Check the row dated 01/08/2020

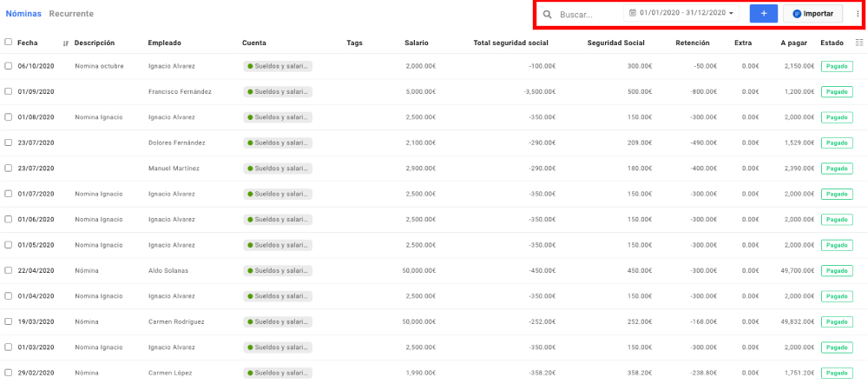pyautogui.click(x=9, y=117)
